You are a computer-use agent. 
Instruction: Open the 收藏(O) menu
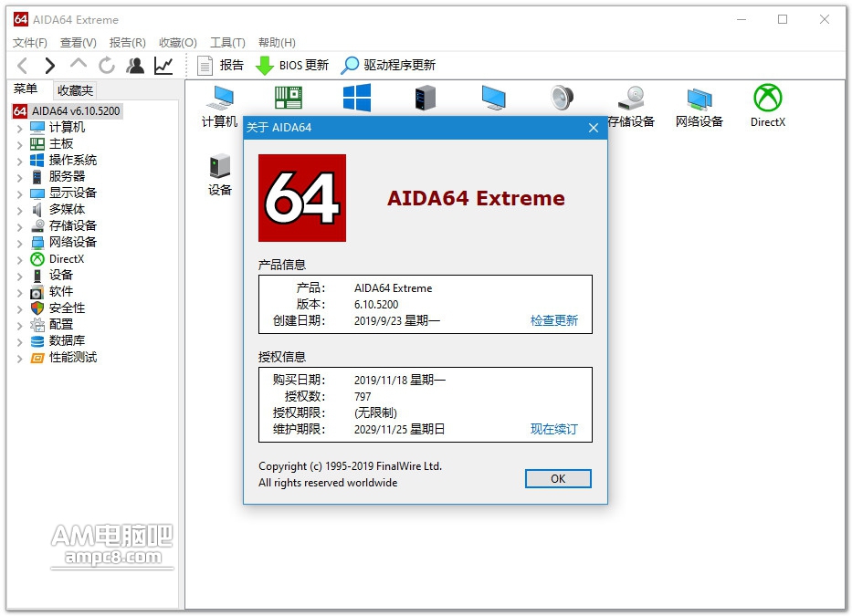[x=178, y=42]
